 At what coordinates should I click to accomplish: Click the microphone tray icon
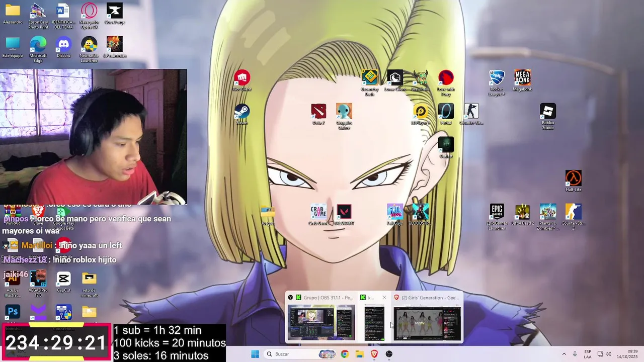click(x=575, y=354)
